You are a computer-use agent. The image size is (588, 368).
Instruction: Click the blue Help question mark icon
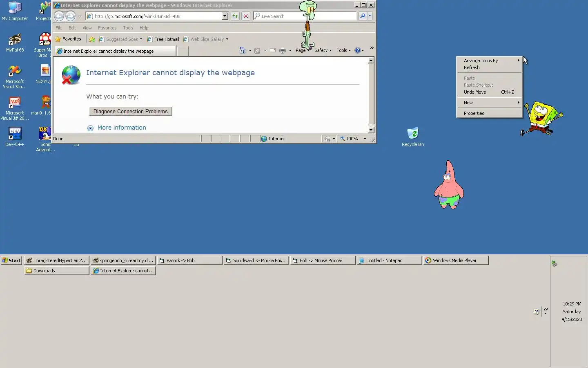click(357, 50)
